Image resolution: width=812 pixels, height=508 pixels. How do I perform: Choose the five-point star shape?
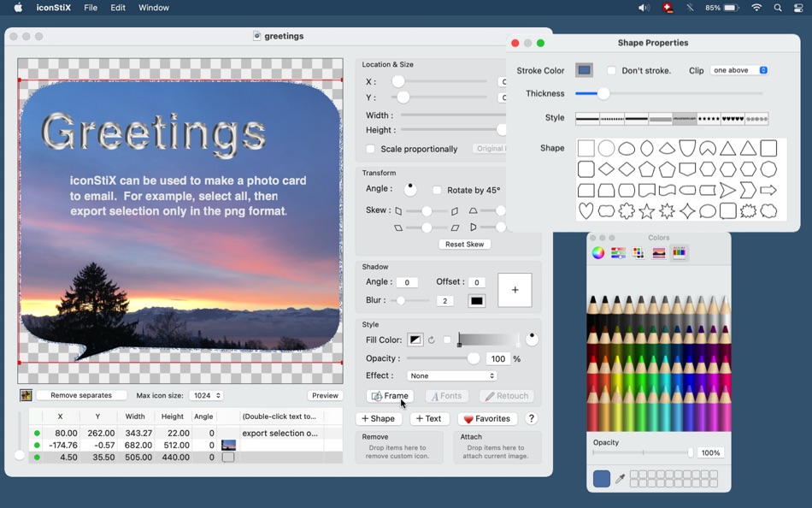pyautogui.click(x=646, y=211)
